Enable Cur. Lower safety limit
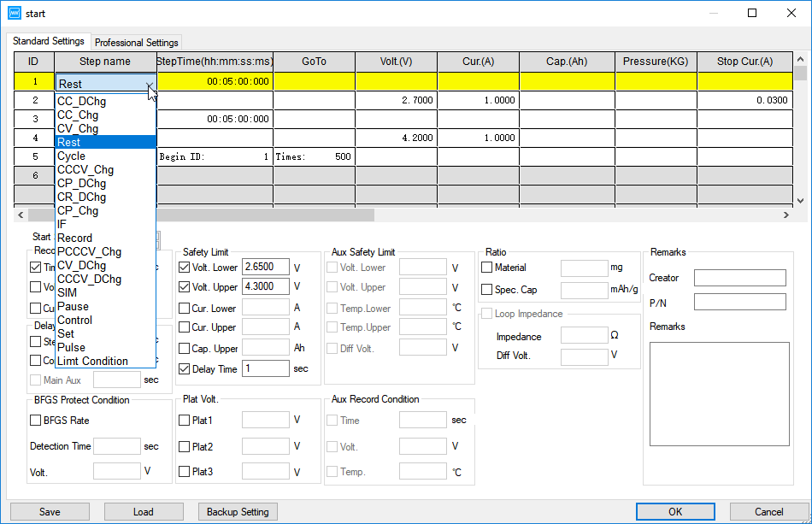The width and height of the screenshot is (812, 524). 184,308
